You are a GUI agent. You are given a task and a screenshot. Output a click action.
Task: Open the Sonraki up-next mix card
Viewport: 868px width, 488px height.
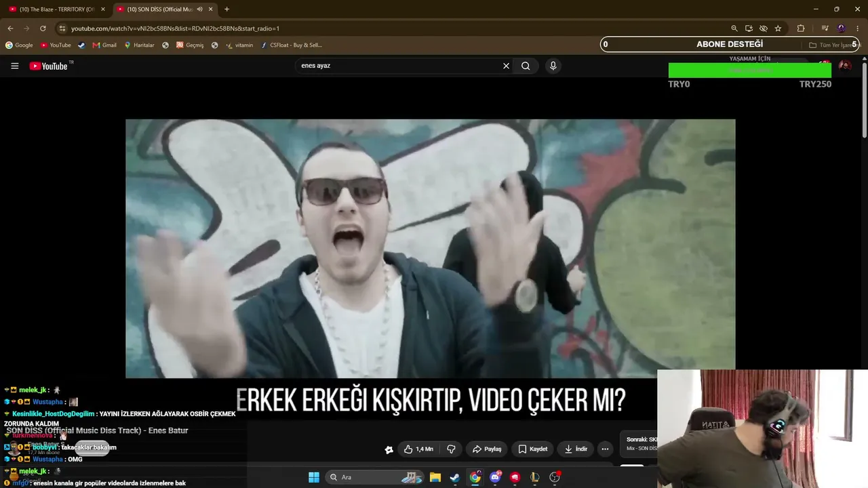click(x=639, y=444)
